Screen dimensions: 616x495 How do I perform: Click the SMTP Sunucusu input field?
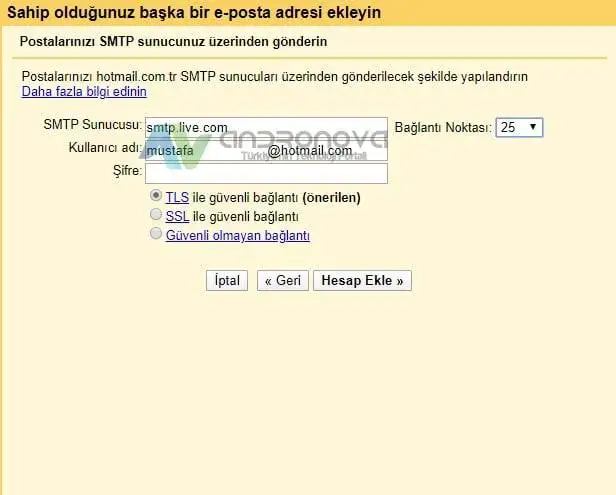pyautogui.click(x=266, y=127)
